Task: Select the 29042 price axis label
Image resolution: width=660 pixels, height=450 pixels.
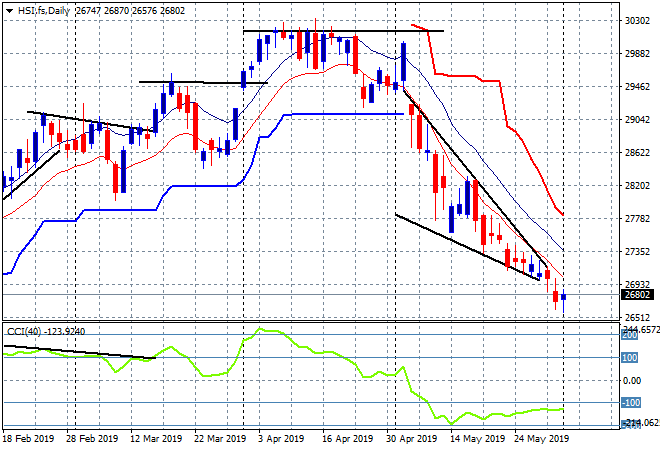Action: [x=637, y=120]
